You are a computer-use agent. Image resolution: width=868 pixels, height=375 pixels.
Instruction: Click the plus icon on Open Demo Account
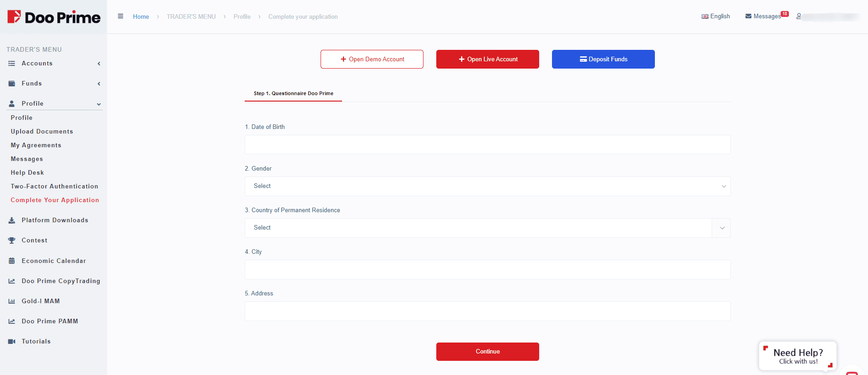click(x=343, y=59)
